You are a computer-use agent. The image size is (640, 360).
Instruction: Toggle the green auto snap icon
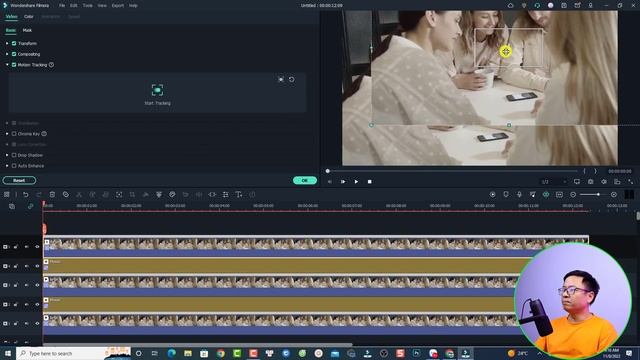click(546, 195)
